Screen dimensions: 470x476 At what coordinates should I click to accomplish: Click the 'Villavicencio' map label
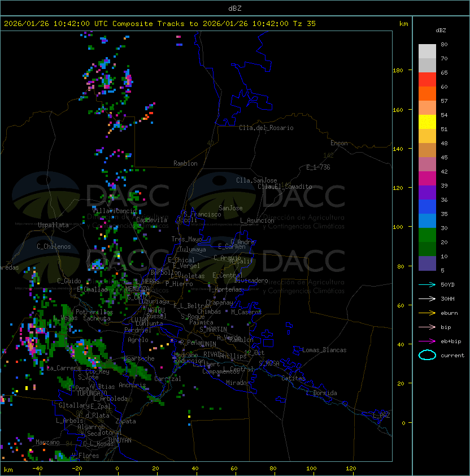coord(115,211)
